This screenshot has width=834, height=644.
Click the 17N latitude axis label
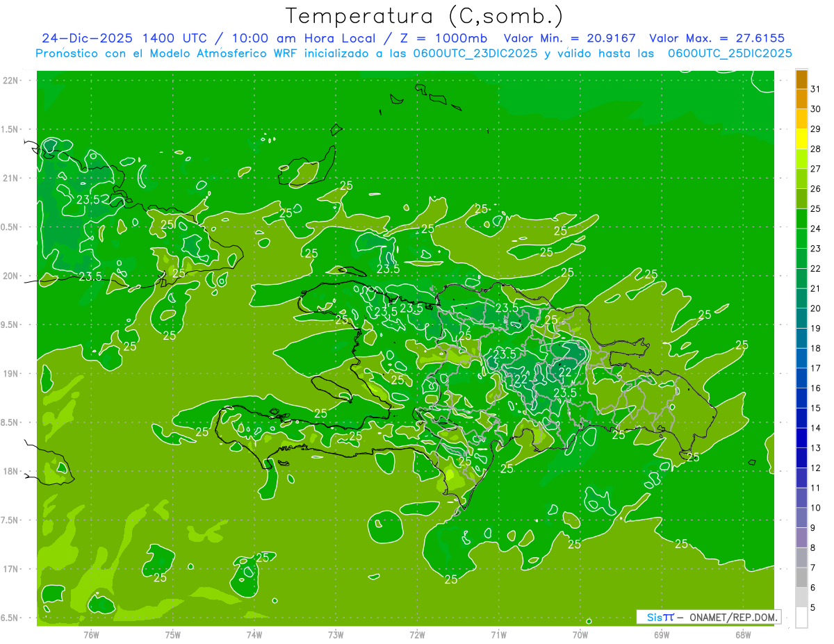[10, 569]
